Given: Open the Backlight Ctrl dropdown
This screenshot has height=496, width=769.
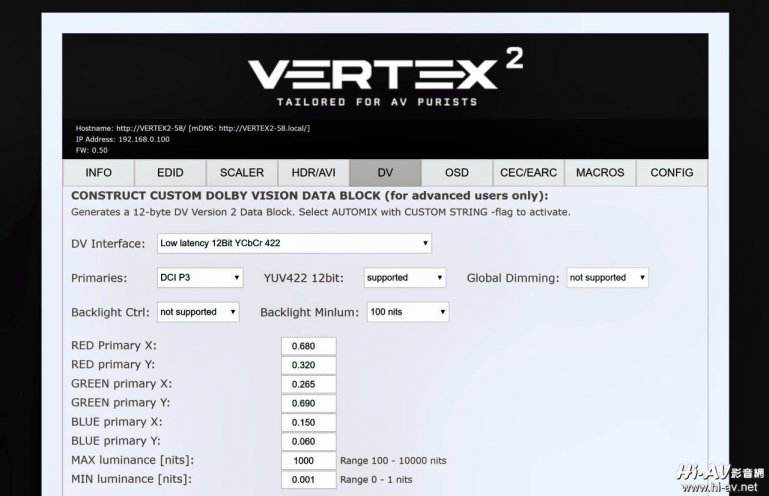Looking at the screenshot, I should pos(198,312).
